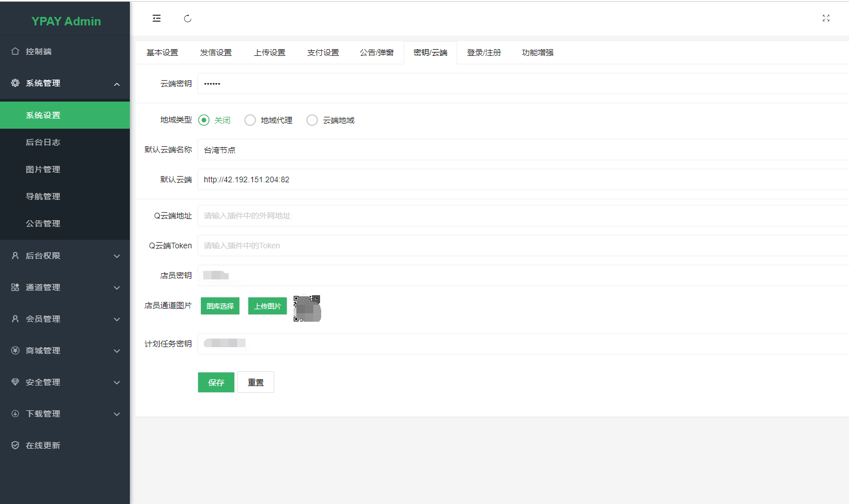Screen dimensions: 849x504
Task: Enter fullscreen via the expand icon
Action: [x=826, y=18]
